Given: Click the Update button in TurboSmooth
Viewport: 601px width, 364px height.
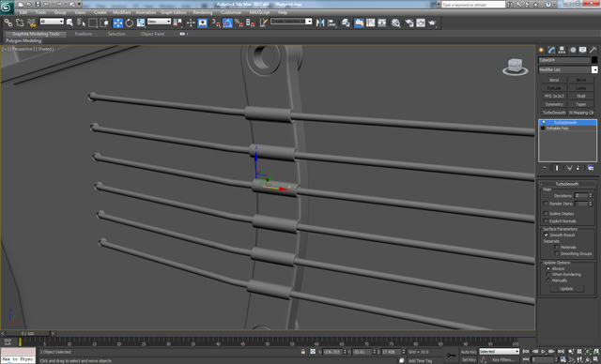Looking at the screenshot, I should 566,289.
